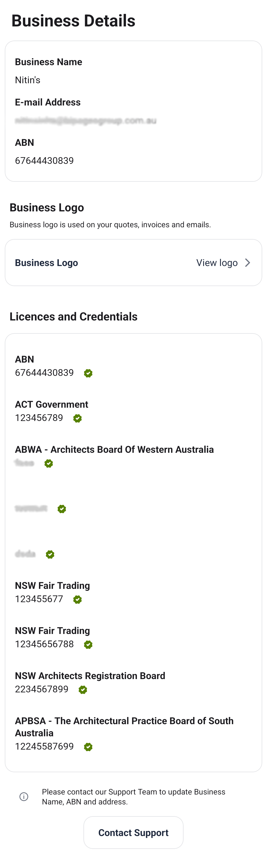Image resolution: width=267 pixels, height=868 pixels.
Task: Click verified badge for APBSA licence 12245587699
Action: coord(88,747)
